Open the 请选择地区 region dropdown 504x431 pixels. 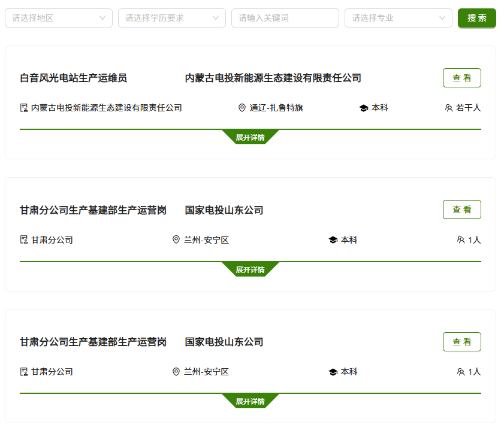(x=59, y=18)
